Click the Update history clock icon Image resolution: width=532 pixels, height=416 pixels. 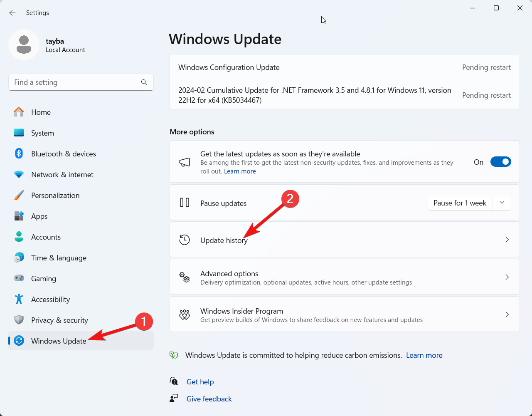(185, 240)
